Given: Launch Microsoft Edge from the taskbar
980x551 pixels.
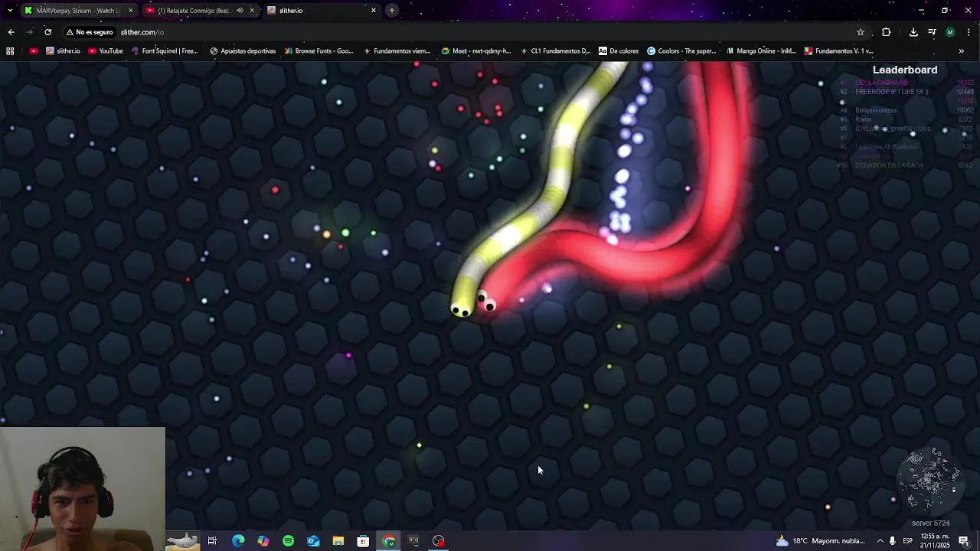Looking at the screenshot, I should point(238,541).
